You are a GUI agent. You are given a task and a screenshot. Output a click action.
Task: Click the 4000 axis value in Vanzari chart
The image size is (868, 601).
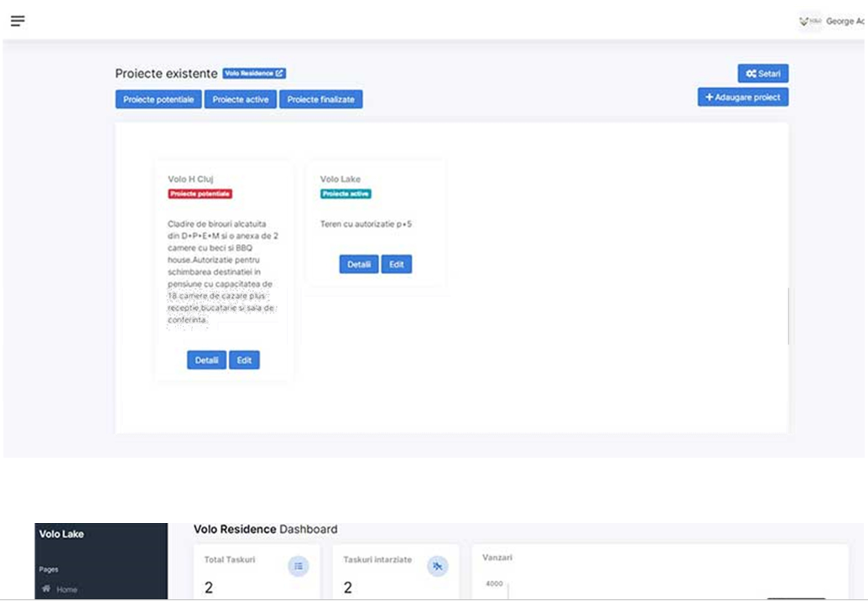pyautogui.click(x=494, y=583)
